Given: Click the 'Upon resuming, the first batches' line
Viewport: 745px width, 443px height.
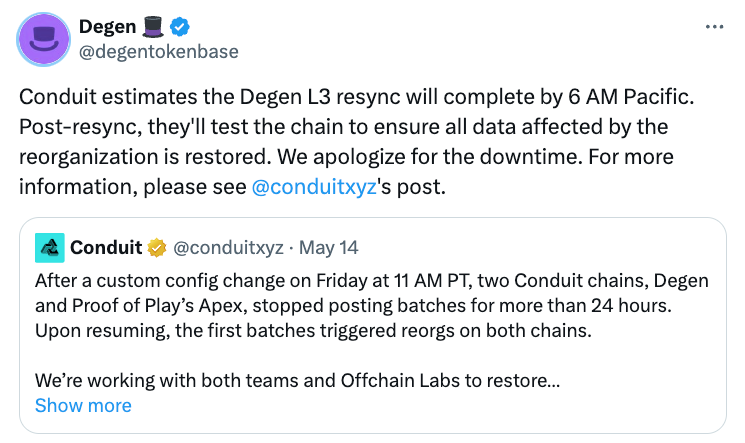Looking at the screenshot, I should point(313,331).
